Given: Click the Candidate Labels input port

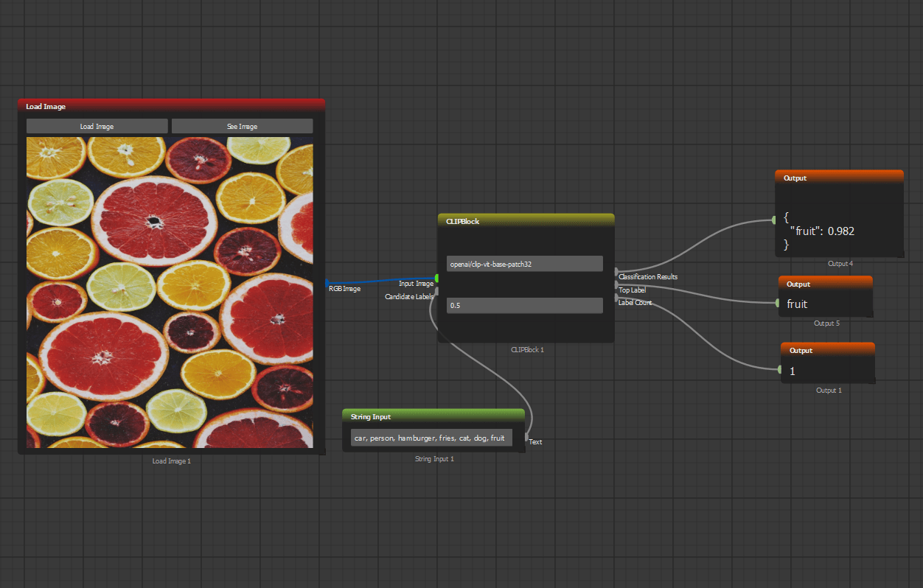Looking at the screenshot, I should click(437, 291).
